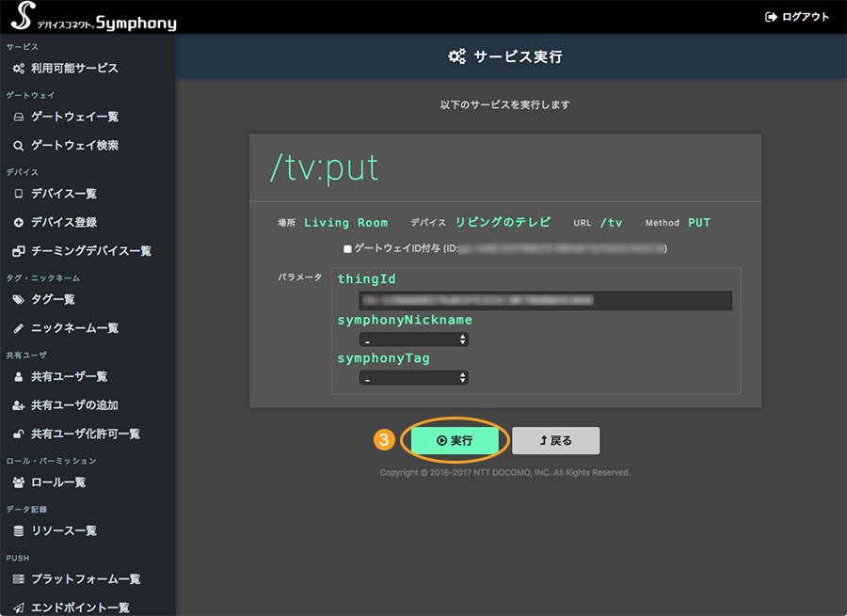Open the symphonyTag dropdown

pos(414,378)
